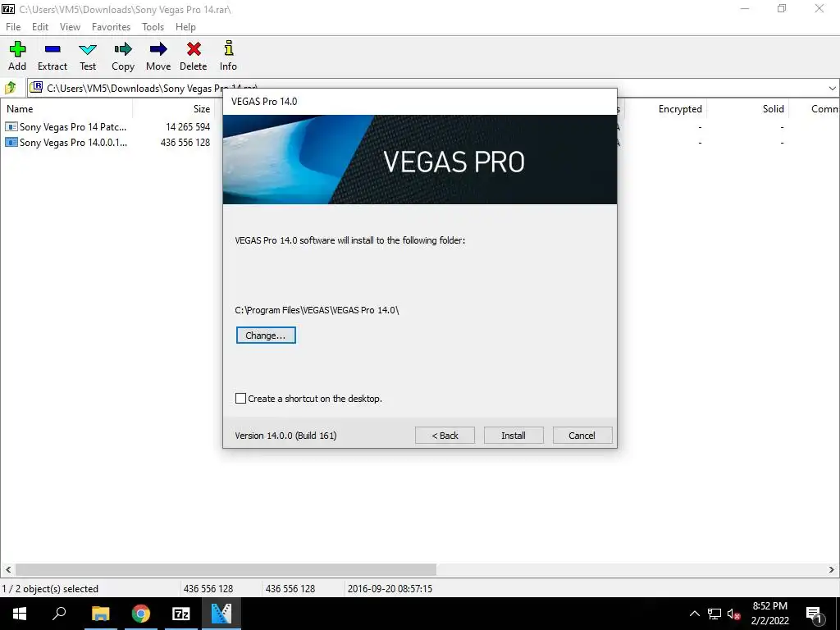
Task: Click the Add toolbar icon in 7-Zip
Action: click(17, 56)
